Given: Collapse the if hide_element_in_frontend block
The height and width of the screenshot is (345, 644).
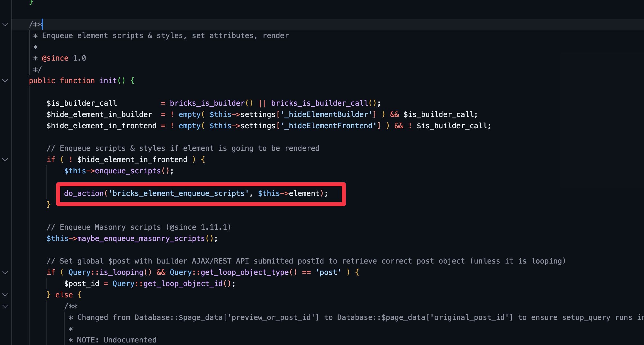Looking at the screenshot, I should click(x=5, y=160).
